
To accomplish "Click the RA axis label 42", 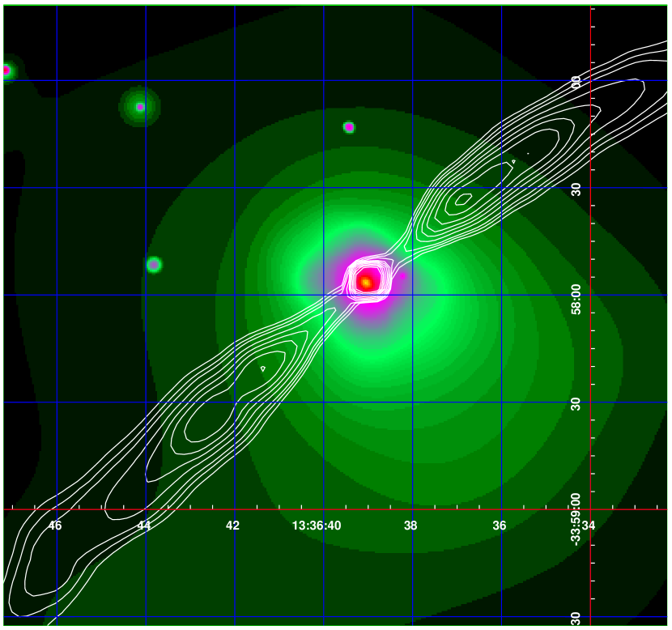I will 232,526.
